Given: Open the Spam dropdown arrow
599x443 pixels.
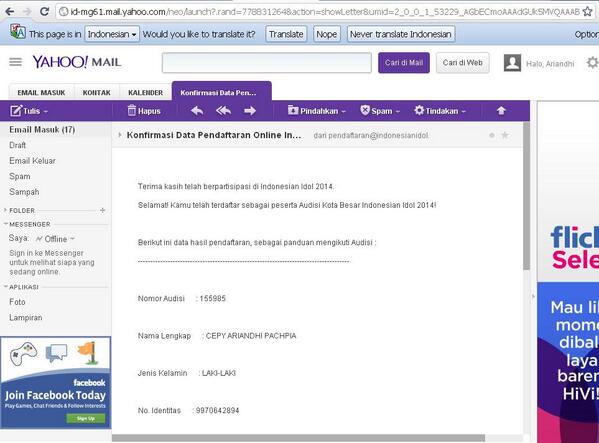Looking at the screenshot, I should pos(398,112).
